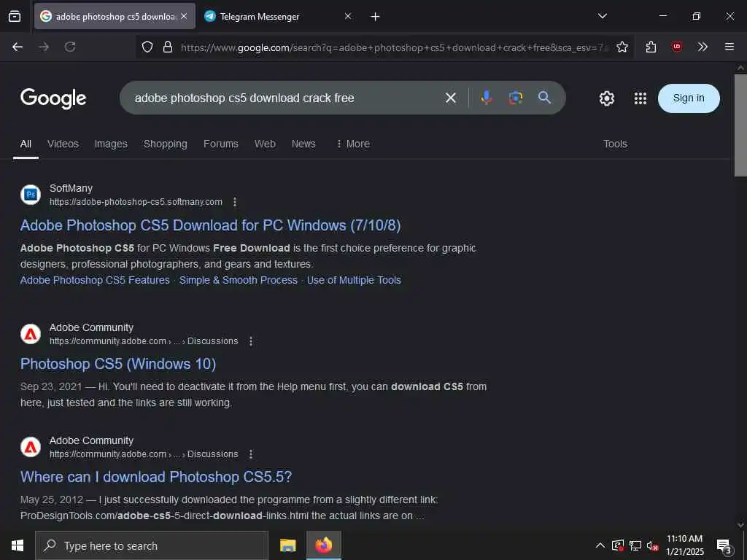Switch to Forums results tab
The height and width of the screenshot is (560, 747).
coord(220,144)
